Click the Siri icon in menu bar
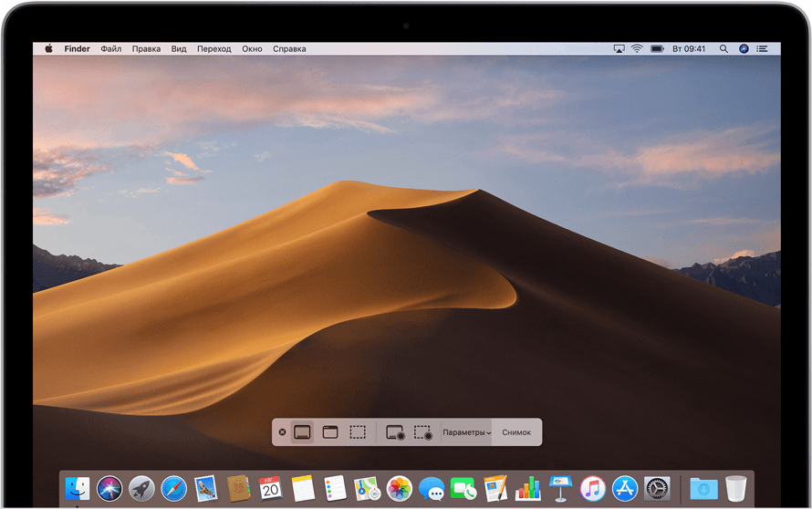 744,48
